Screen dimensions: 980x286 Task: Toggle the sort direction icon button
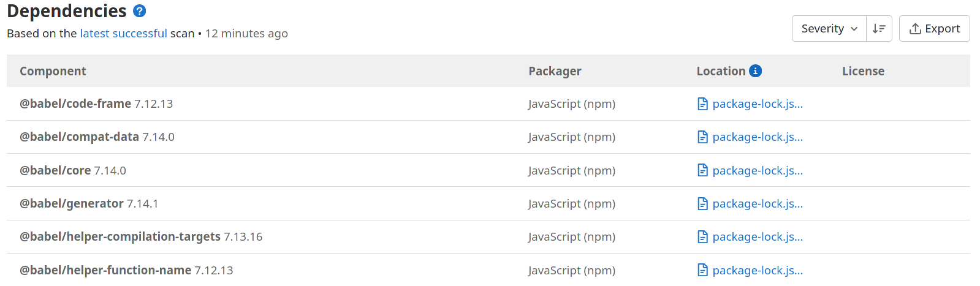click(879, 29)
